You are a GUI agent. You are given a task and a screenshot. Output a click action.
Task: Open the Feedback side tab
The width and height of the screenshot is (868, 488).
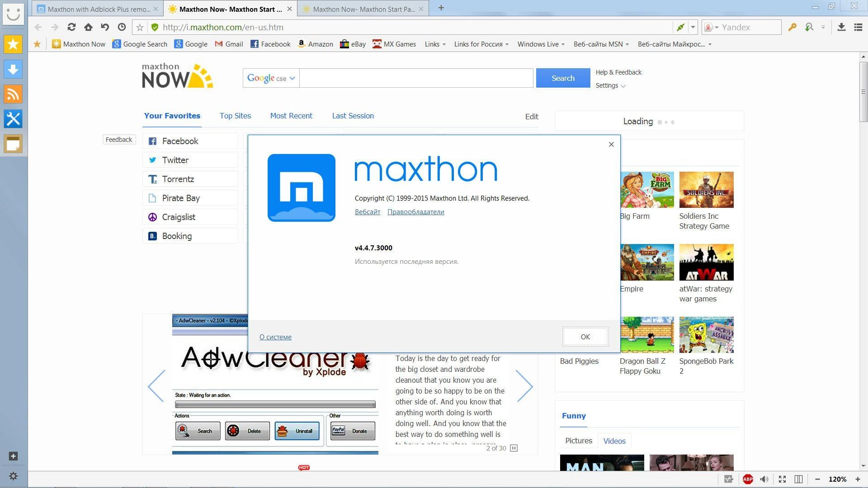119,140
